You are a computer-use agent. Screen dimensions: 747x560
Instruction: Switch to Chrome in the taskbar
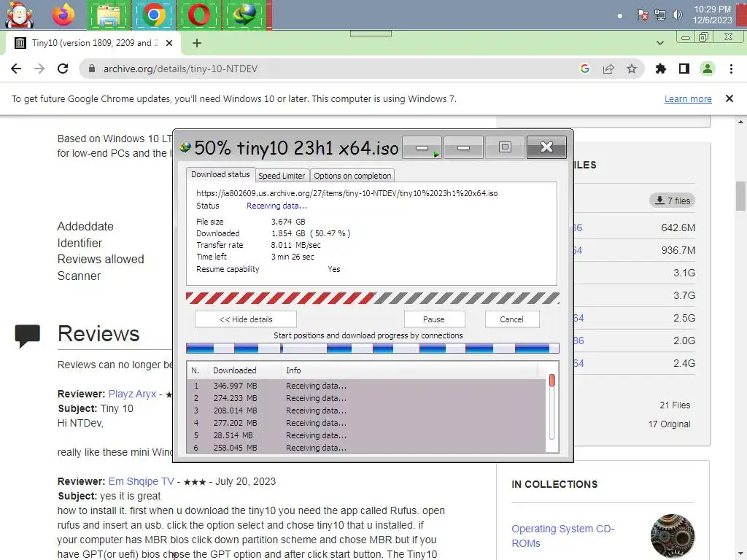pos(153,15)
